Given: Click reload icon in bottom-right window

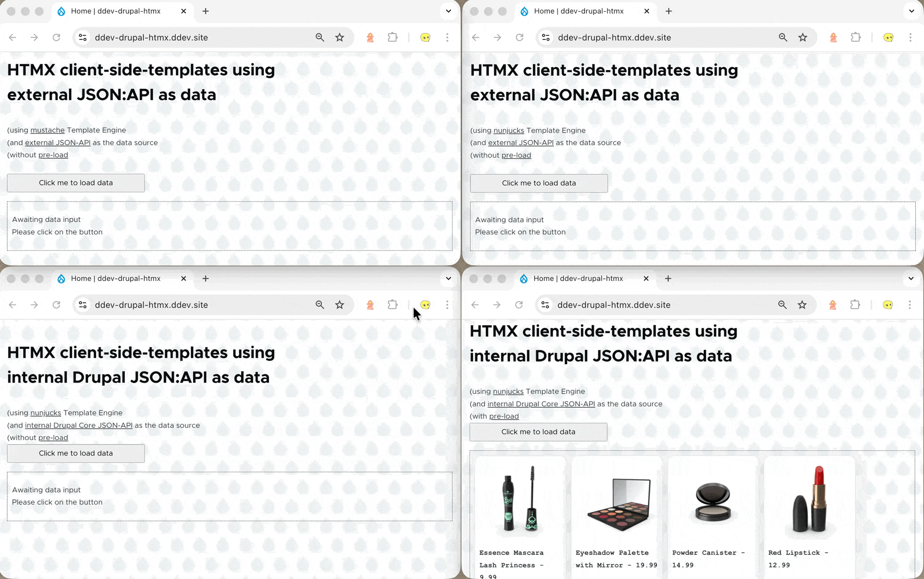Looking at the screenshot, I should coord(519,305).
